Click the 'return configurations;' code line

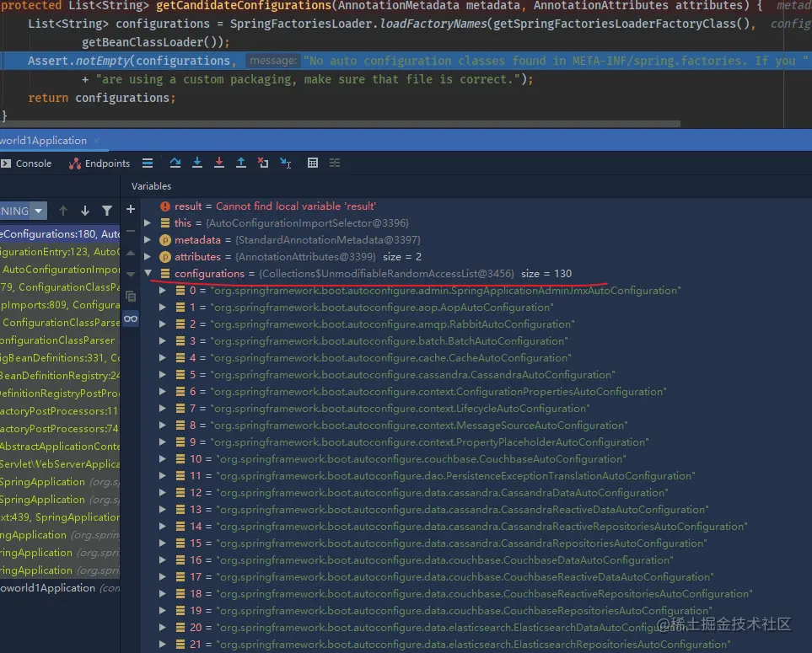tap(102, 98)
